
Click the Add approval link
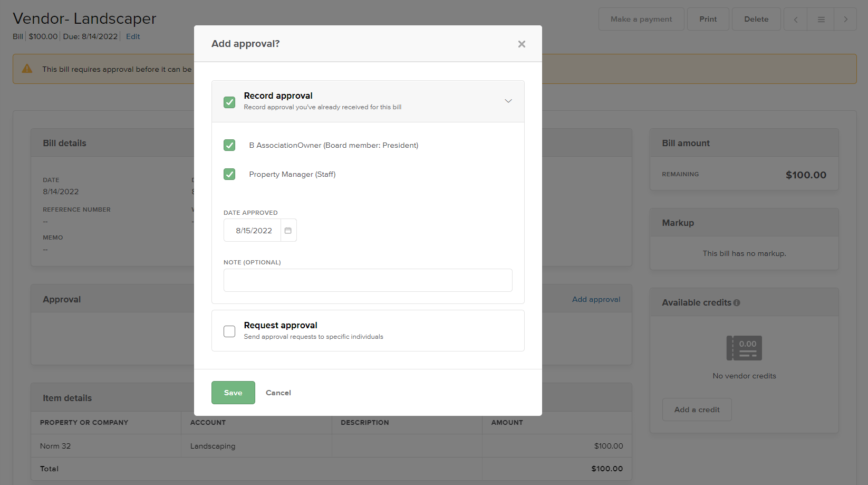click(x=596, y=299)
